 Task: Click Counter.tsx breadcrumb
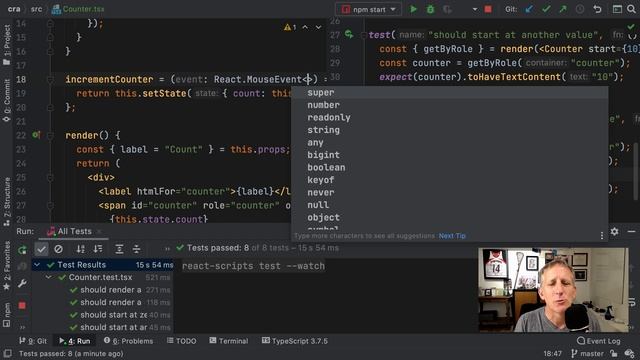tap(78, 9)
